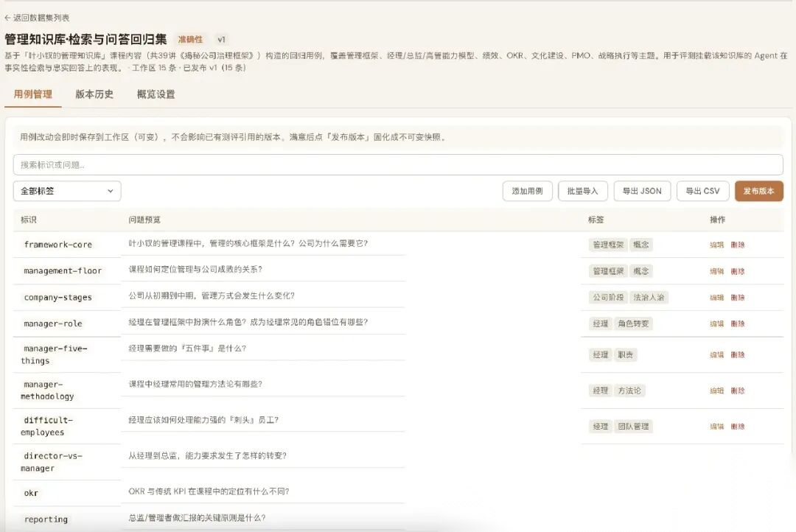796x532 pixels.
Task: Click the 方法论 tag
Action: 629,391
